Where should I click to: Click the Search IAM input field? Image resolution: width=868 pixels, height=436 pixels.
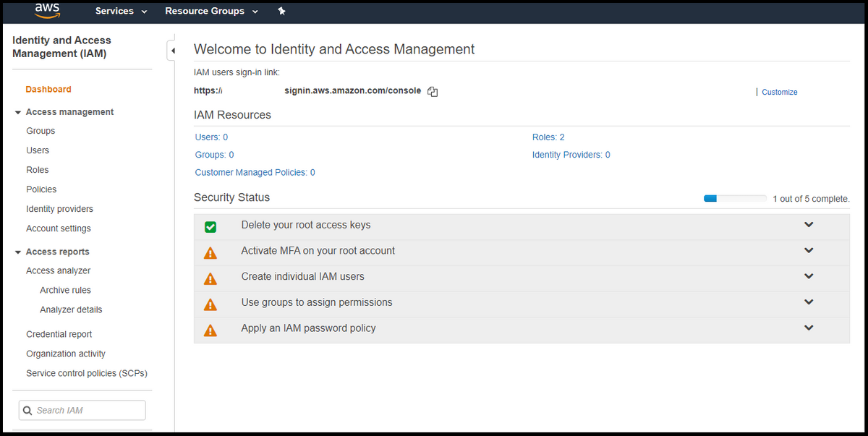88,411
